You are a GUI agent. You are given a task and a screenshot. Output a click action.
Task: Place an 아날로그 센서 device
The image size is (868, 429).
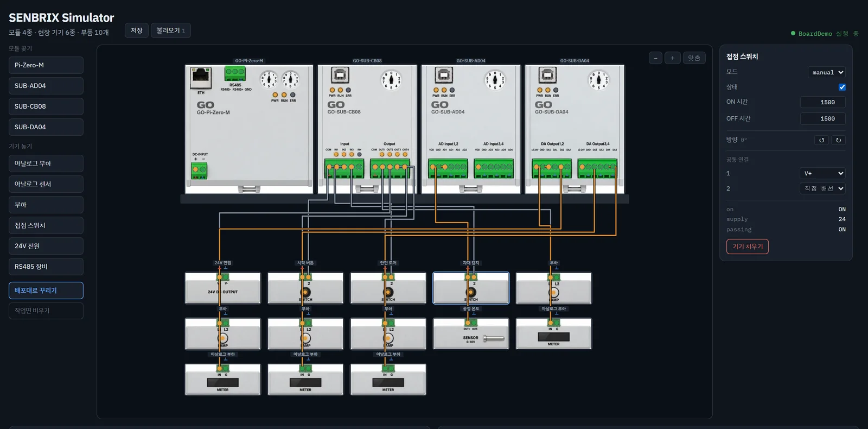click(x=46, y=184)
